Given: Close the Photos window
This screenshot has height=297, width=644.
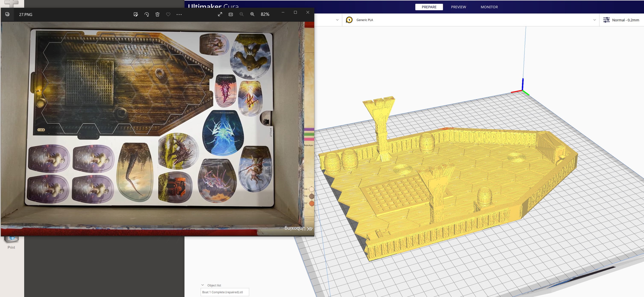Looking at the screenshot, I should (308, 12).
